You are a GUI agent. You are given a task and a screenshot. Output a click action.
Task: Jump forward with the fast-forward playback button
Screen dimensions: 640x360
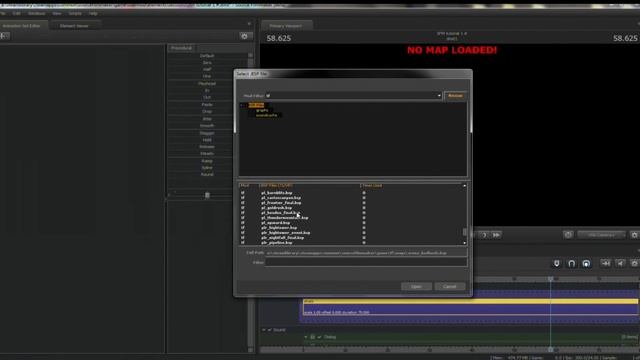click(x=496, y=235)
